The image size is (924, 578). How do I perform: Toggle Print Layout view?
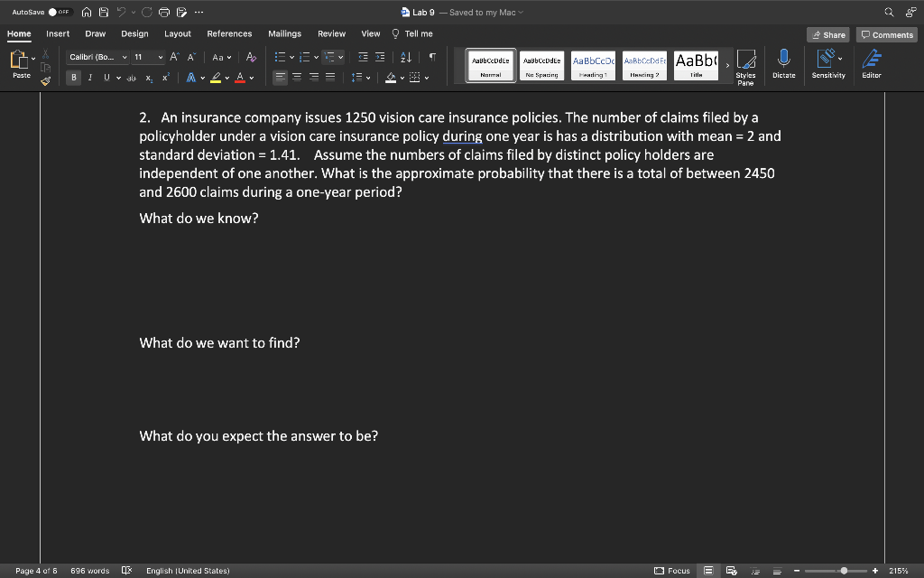point(708,571)
